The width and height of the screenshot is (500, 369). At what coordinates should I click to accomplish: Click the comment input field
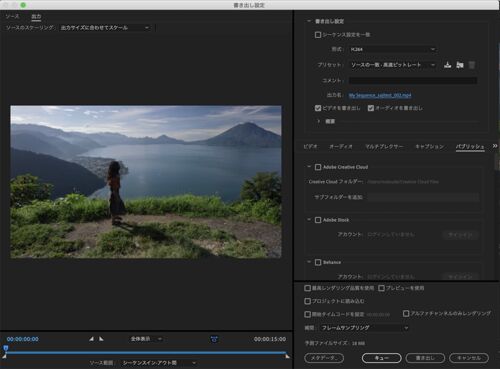point(413,80)
